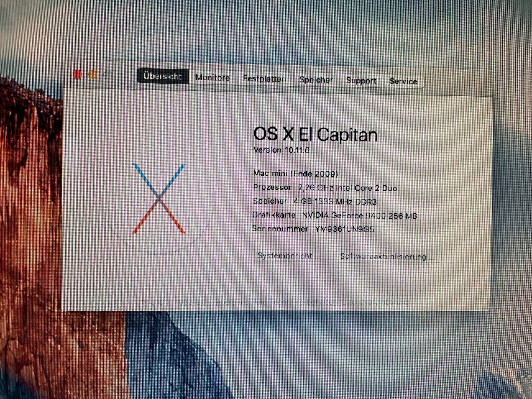Click the Prozessor label
This screenshot has width=532, height=399.
[272, 187]
